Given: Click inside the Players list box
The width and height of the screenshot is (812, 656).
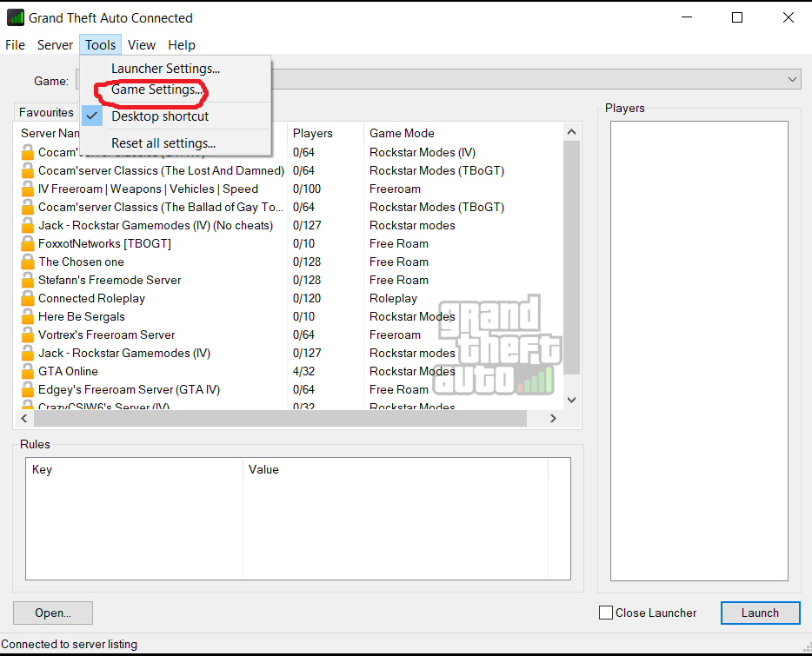Looking at the screenshot, I should (699, 351).
